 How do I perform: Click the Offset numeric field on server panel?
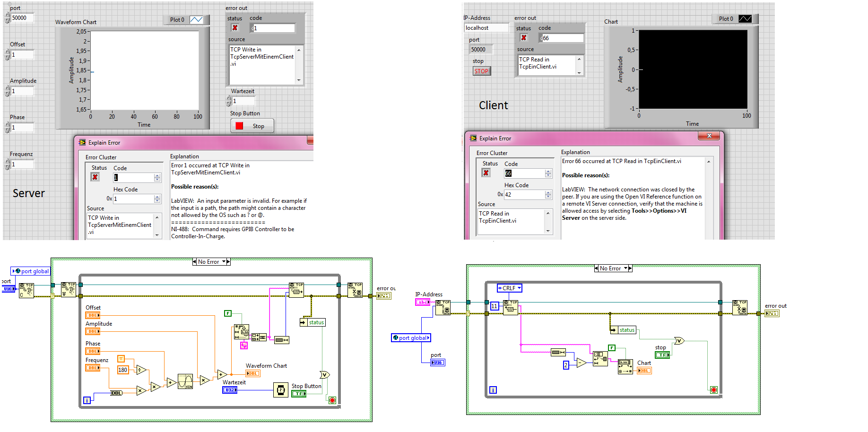point(22,55)
